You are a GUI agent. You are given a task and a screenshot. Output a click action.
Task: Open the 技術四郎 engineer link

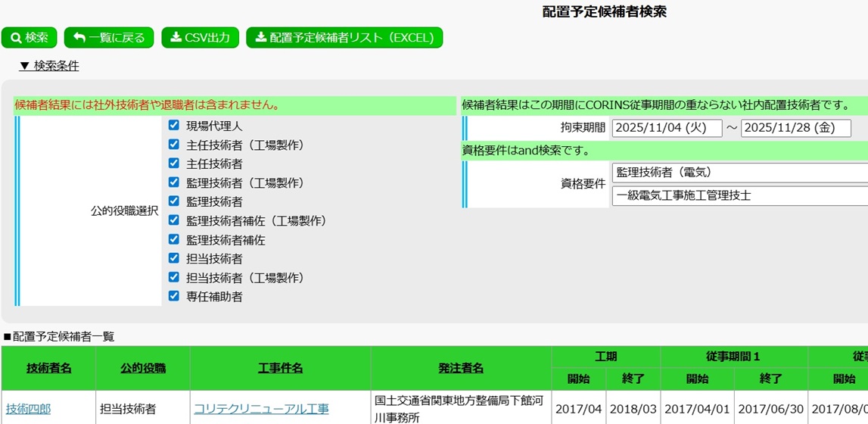coord(29,409)
